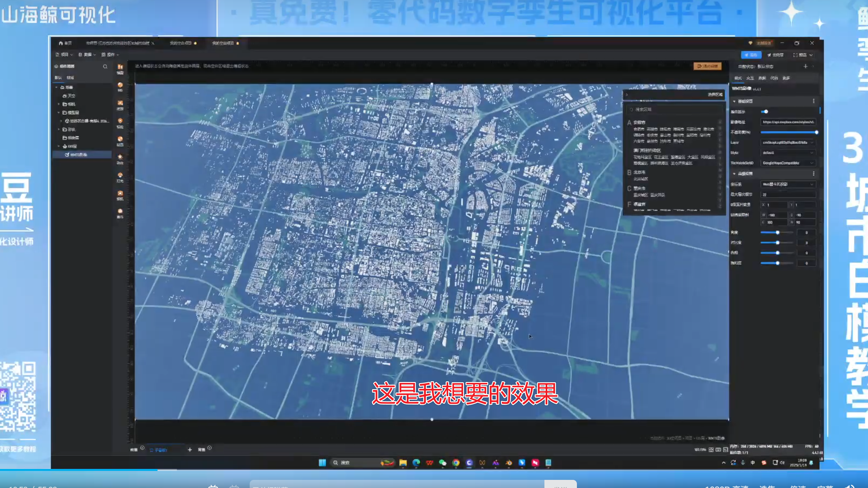Open the 数据 menu in top toolbar

[x=87, y=54]
